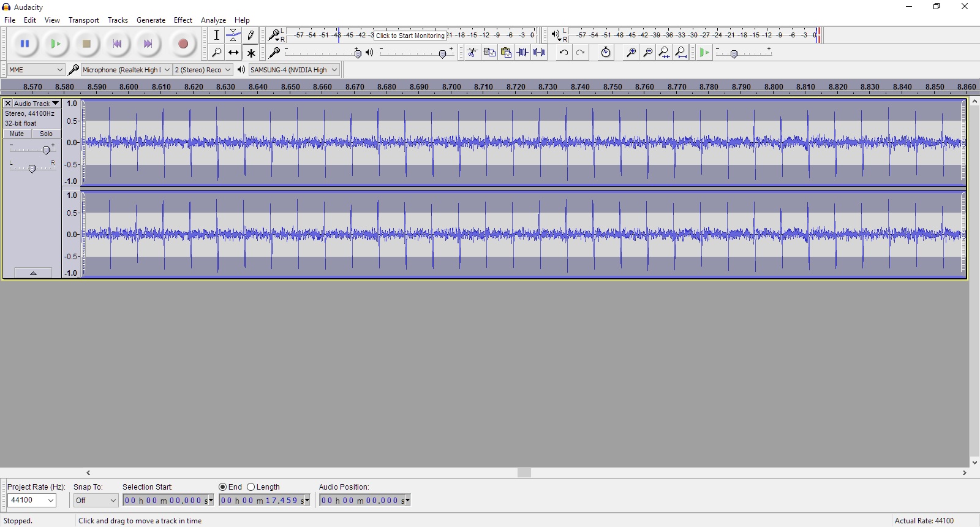
Task: Select the Envelope tool
Action: coord(233,36)
